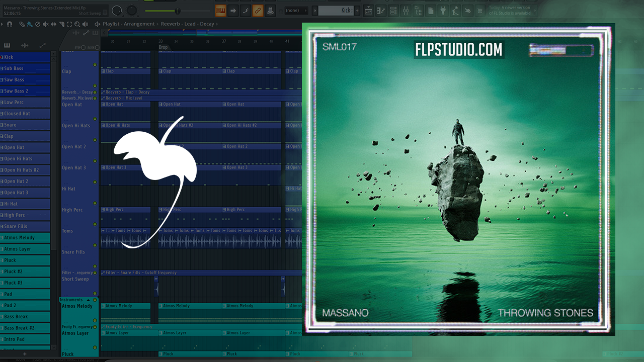Screen dimensions: 644x362
Task: Select the Saw Bass 2 pattern in picker
Action: coord(25,91)
